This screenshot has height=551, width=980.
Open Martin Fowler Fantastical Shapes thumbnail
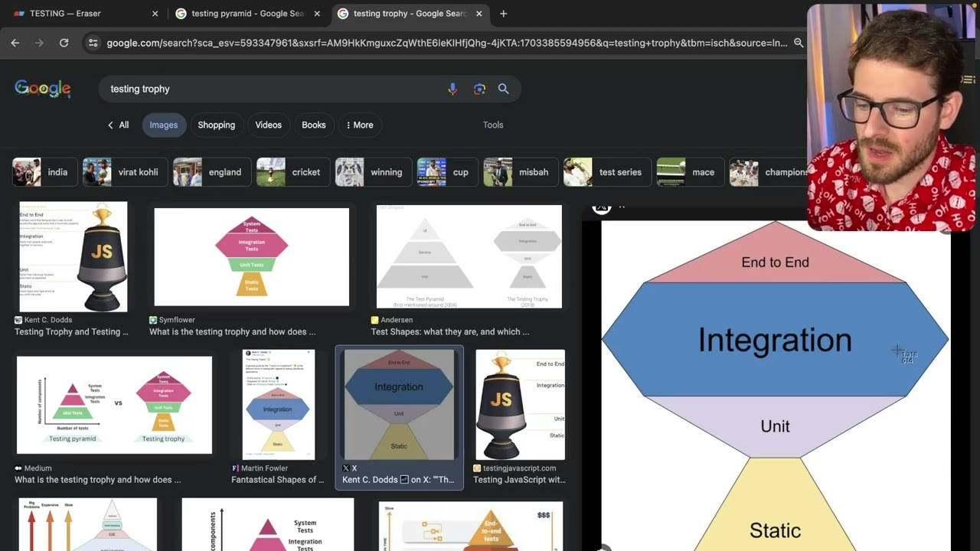(278, 405)
